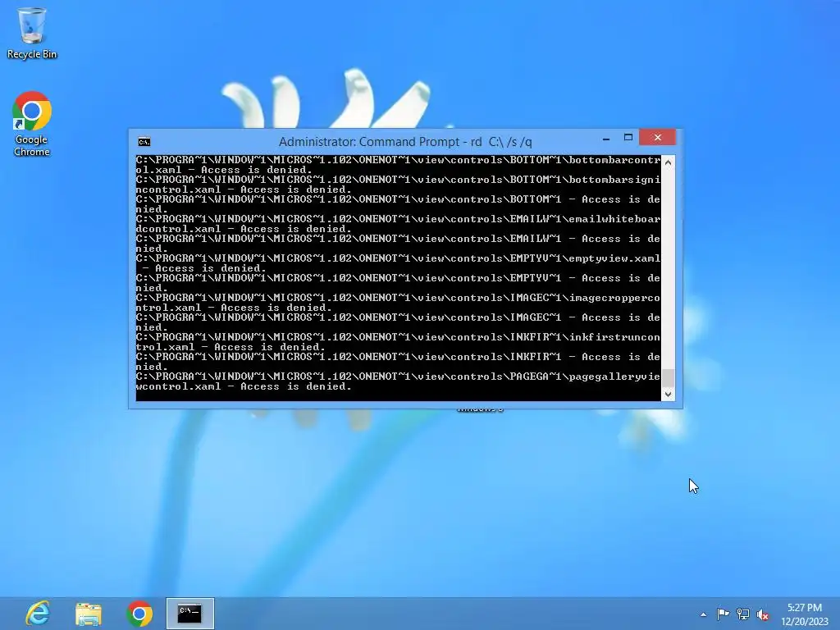Click the line ending 'imagecropperco'
The height and width of the screenshot is (630, 840).
pyautogui.click(x=398, y=298)
